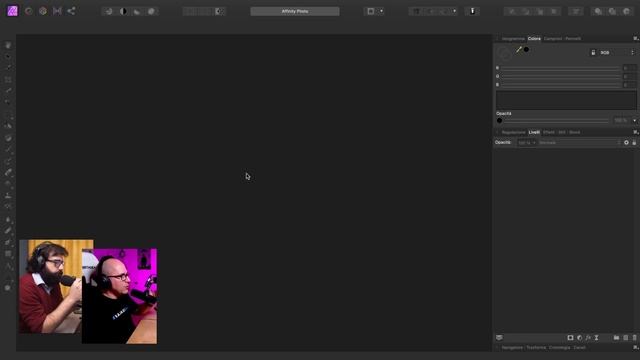
Task: Click the primary colour selector circle
Action: tap(504, 53)
